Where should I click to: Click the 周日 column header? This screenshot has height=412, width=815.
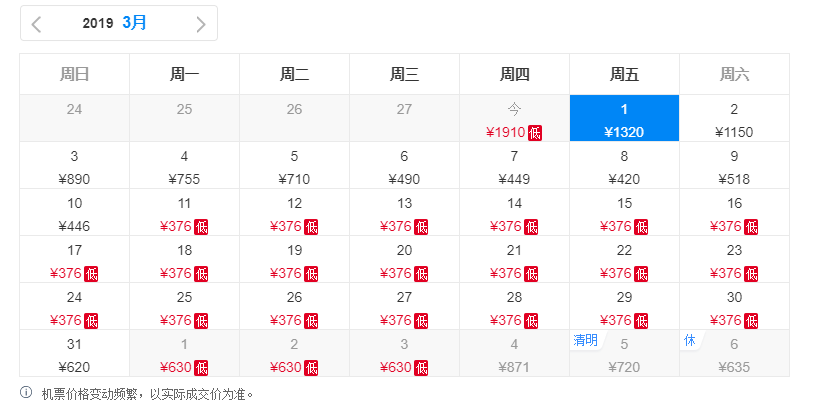pos(74,74)
